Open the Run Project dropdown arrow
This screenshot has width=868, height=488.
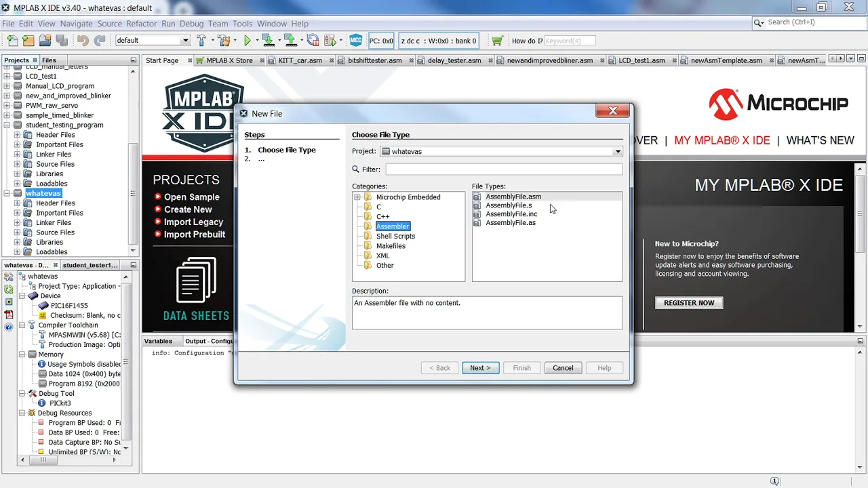(256, 41)
